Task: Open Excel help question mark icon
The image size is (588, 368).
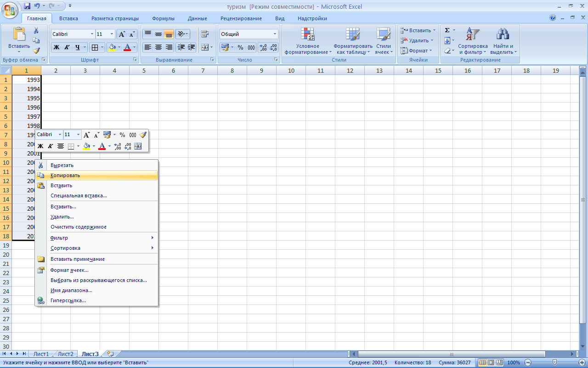Action: (553, 18)
